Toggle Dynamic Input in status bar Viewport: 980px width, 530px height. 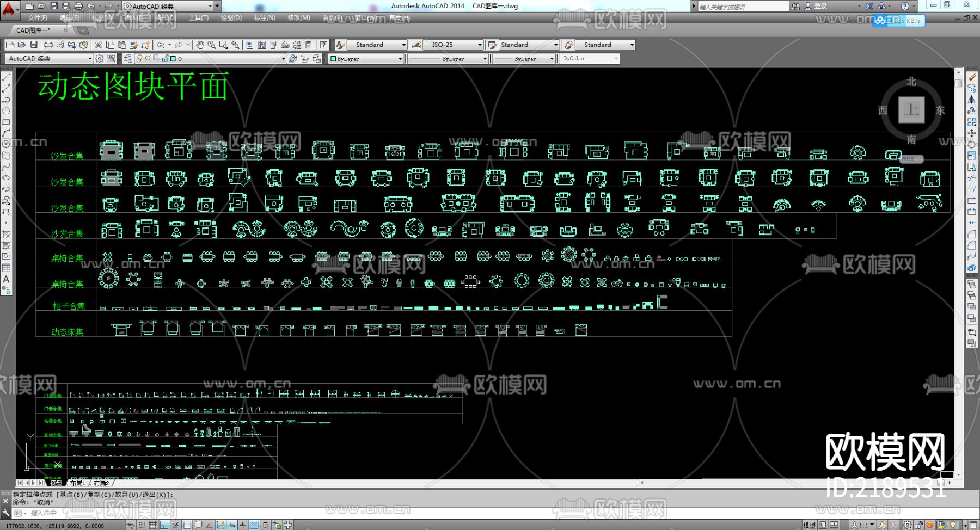232,525
